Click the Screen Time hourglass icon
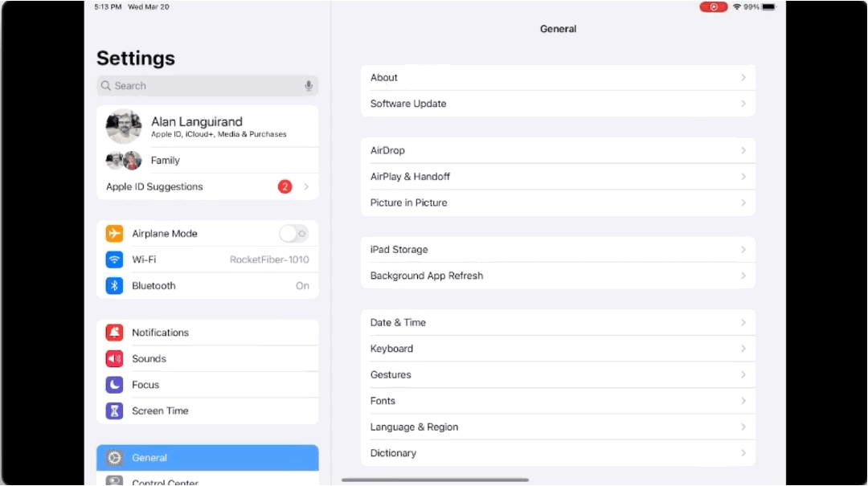 click(x=113, y=410)
